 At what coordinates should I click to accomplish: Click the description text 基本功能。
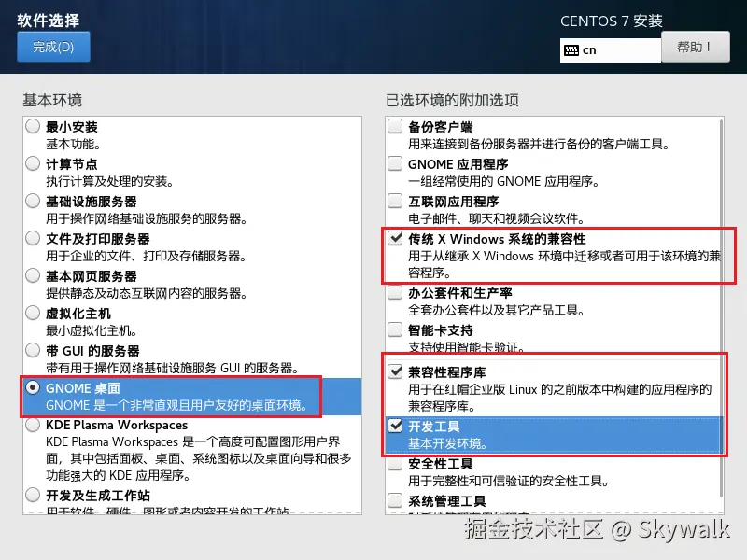click(x=73, y=144)
